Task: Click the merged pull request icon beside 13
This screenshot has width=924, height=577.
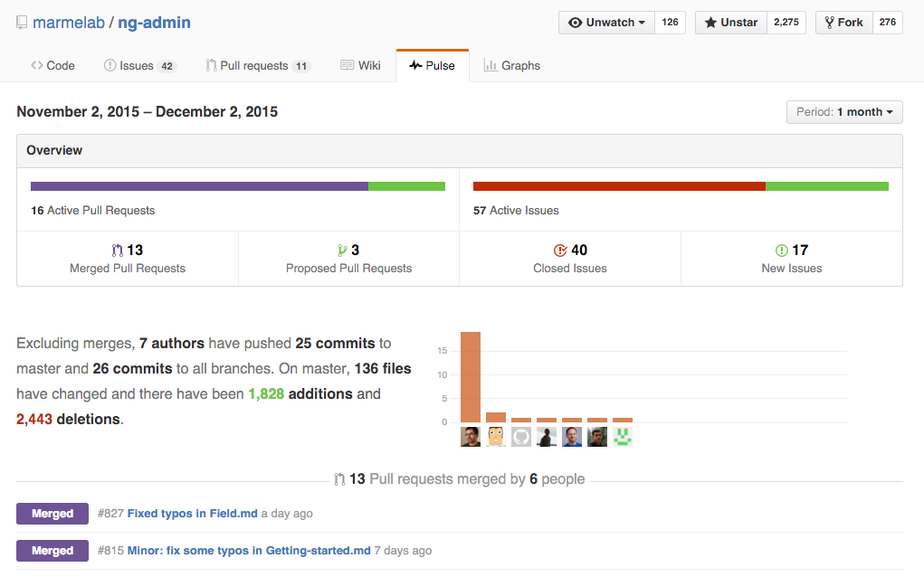Action: (118, 251)
